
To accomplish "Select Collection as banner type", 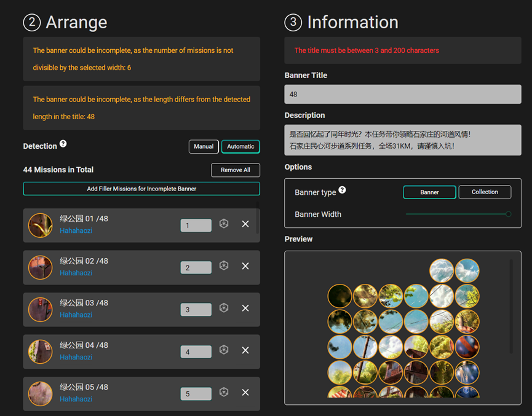I will (485, 192).
